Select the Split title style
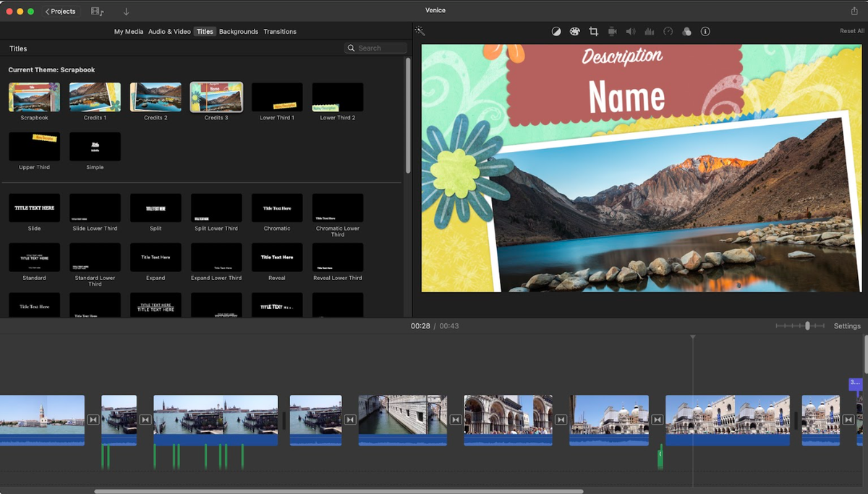This screenshot has height=494, width=868. 156,208
